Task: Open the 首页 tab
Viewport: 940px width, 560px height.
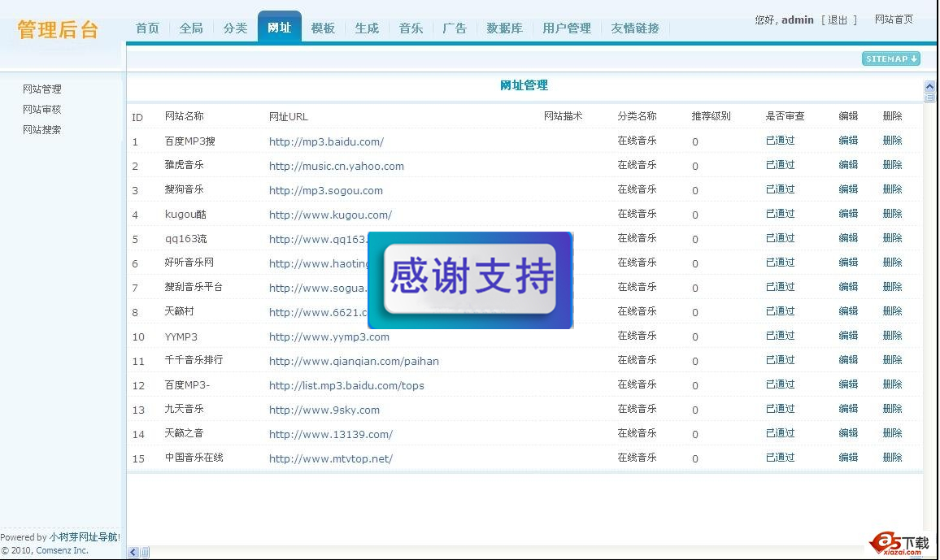Action: [x=147, y=28]
